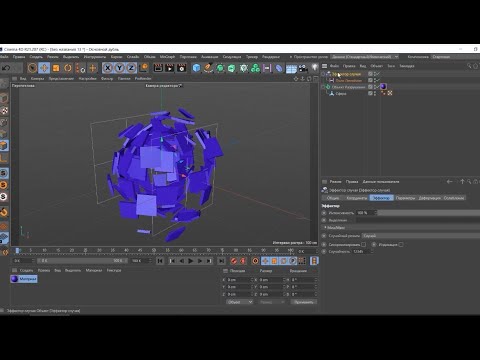Open the Случайный режим dropdown
The height and width of the screenshot is (360, 480).
pos(421,236)
